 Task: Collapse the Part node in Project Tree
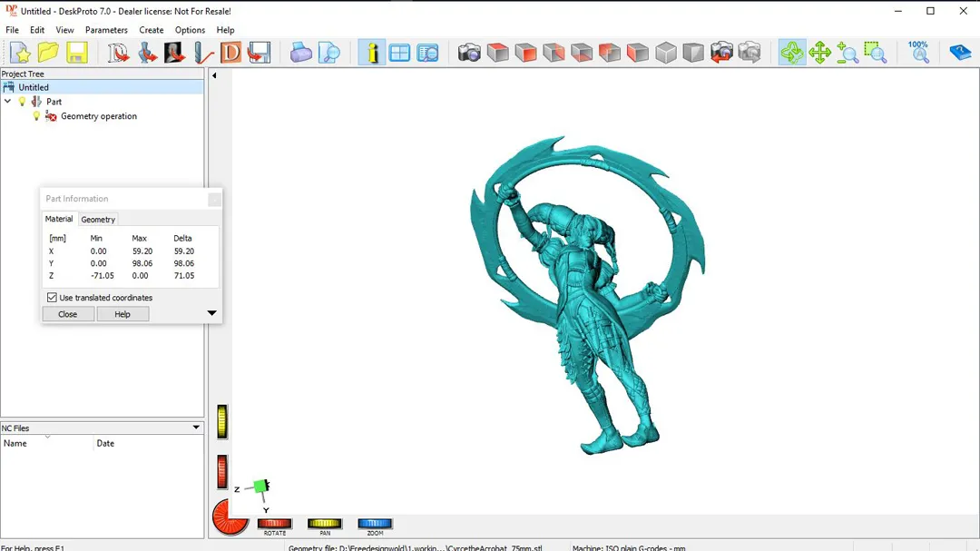(x=7, y=102)
